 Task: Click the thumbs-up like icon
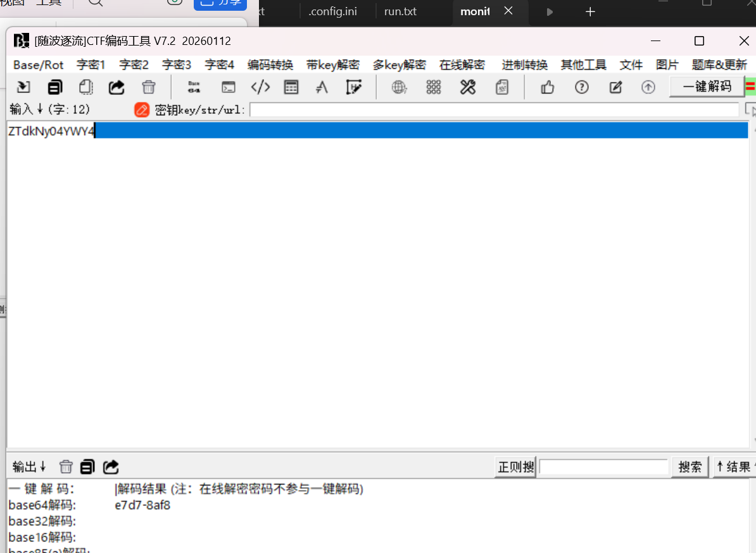(x=547, y=87)
